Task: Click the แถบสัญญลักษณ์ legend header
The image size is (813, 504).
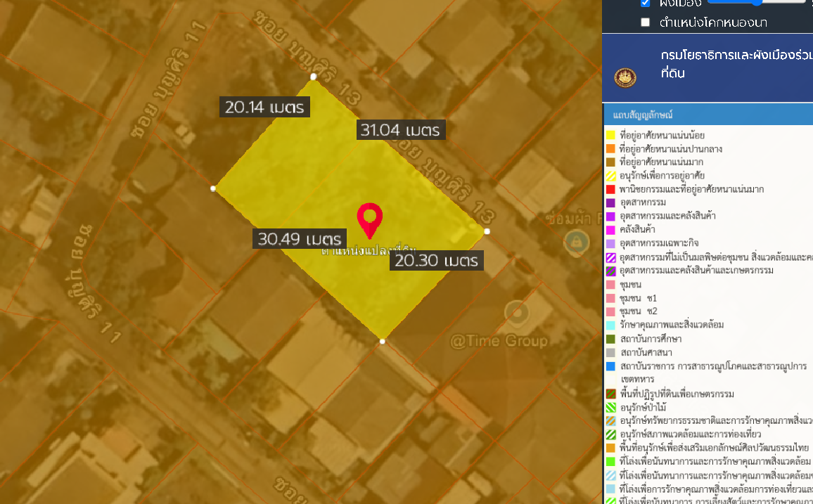Action: (x=708, y=115)
